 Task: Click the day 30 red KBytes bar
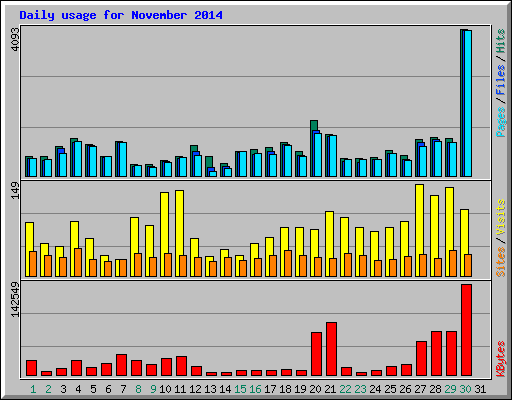[466, 330]
